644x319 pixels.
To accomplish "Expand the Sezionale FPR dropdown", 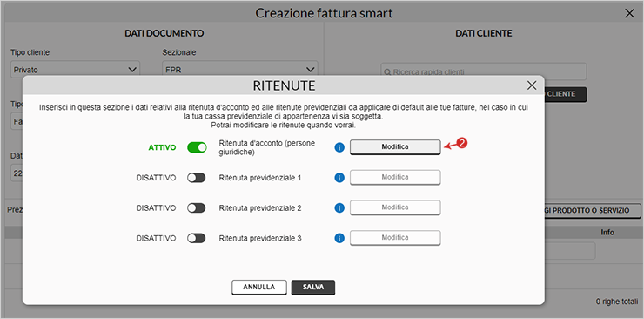I will (x=240, y=70).
